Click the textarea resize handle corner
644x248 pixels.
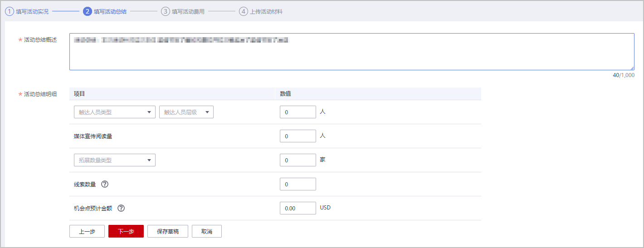pos(632,68)
